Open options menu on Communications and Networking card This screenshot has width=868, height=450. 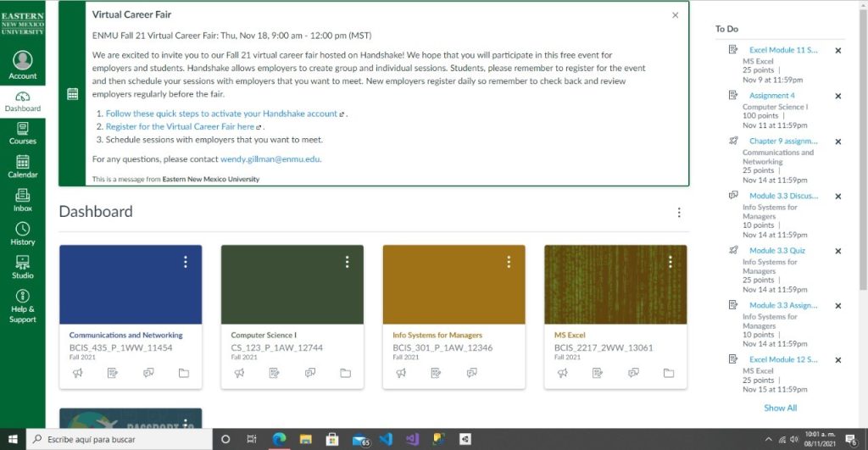(186, 262)
